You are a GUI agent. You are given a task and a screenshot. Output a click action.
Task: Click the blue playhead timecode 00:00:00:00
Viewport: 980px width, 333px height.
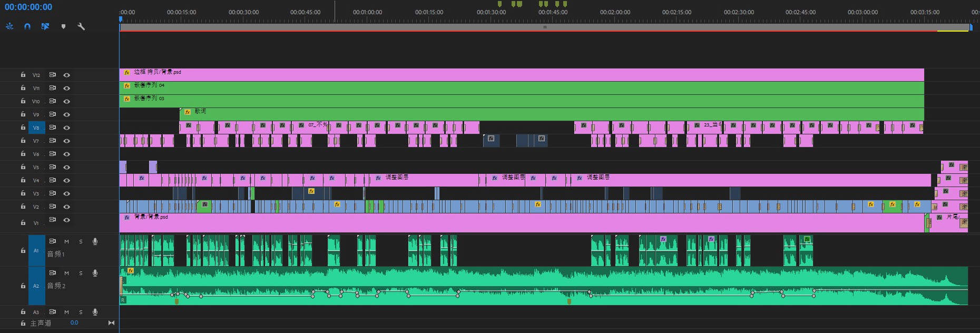28,7
